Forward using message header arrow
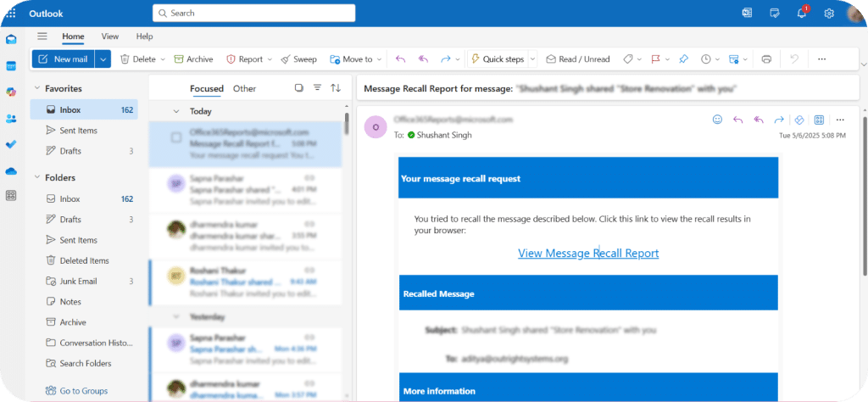Screen dimensions: 868x402 click(x=779, y=120)
